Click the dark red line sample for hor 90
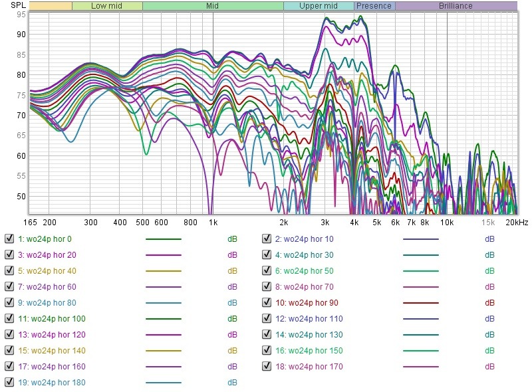Screen dimensions: 532x392 pyautogui.click(x=421, y=303)
